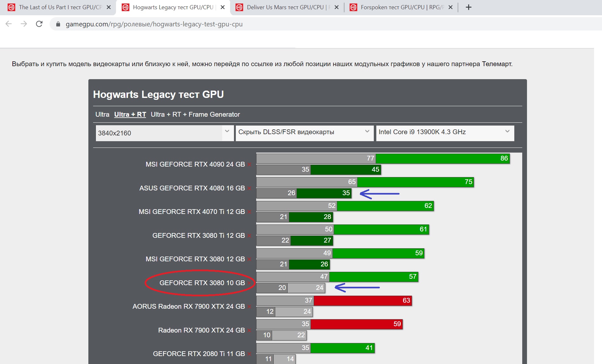Reload the Hogwarts Legacy page
The width and height of the screenshot is (602, 364).
pyautogui.click(x=39, y=24)
